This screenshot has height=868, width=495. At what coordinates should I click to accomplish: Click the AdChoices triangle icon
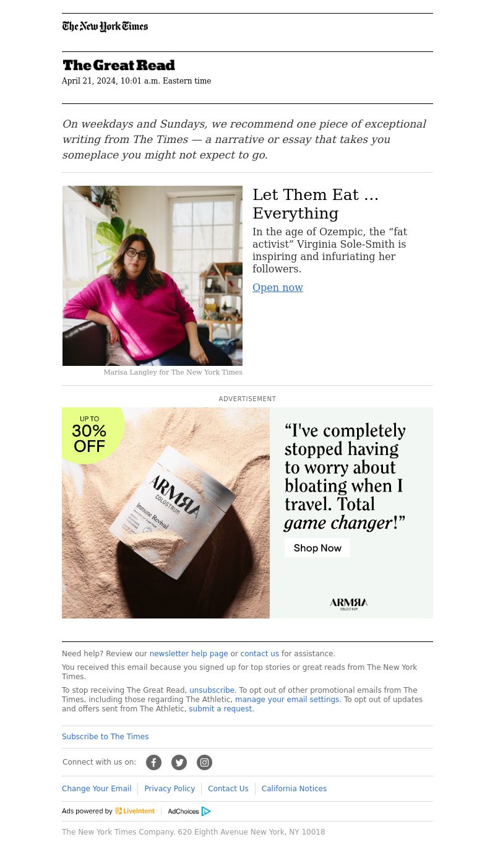(x=206, y=811)
